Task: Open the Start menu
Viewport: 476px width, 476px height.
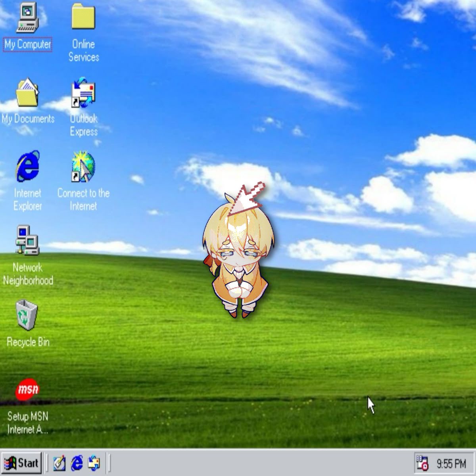Action: click(x=21, y=463)
